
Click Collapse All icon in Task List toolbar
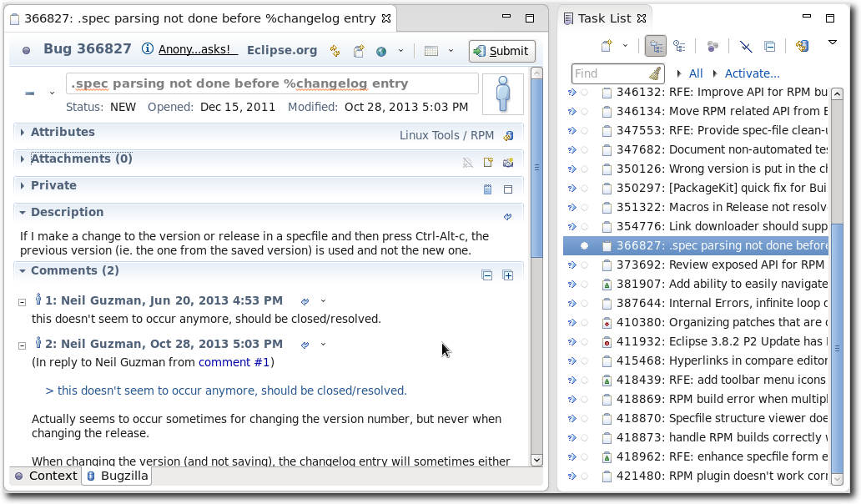pos(769,47)
